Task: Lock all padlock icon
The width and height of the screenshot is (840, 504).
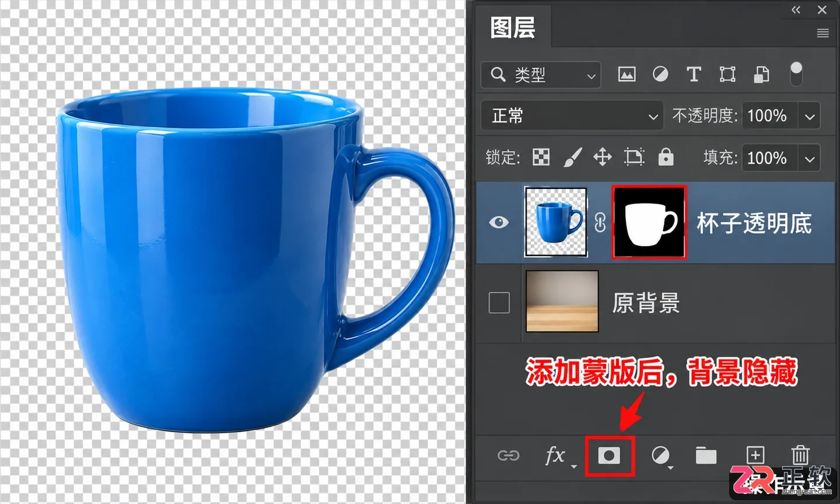Action: [x=666, y=157]
